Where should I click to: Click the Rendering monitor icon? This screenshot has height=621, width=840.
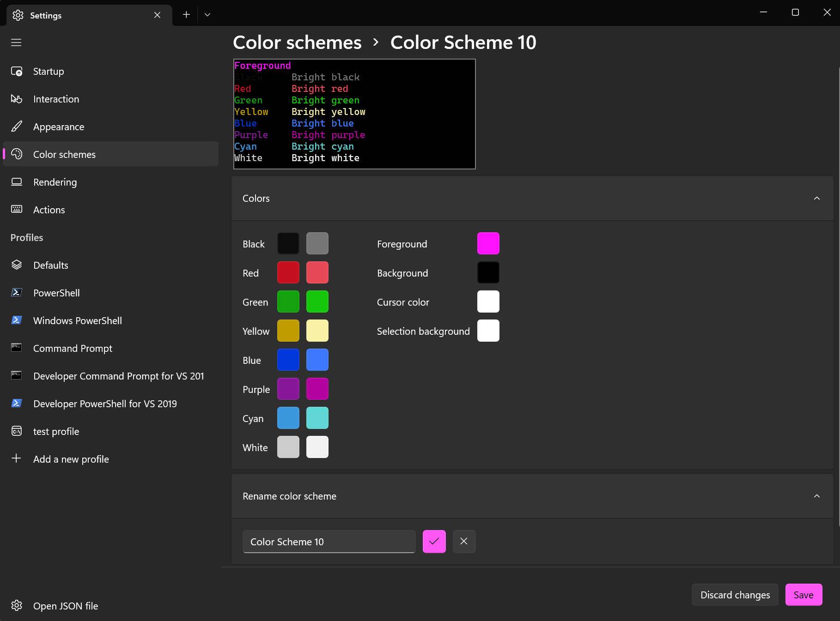(x=17, y=182)
